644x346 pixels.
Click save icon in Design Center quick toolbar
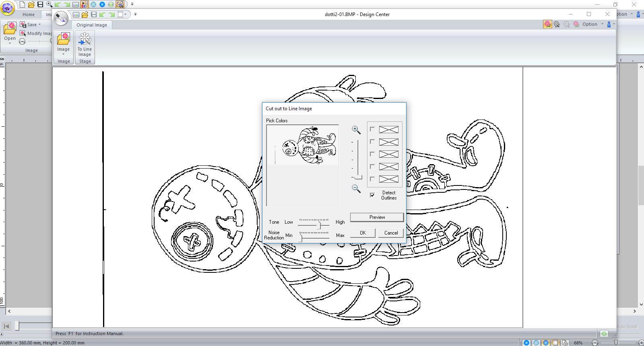93,14
